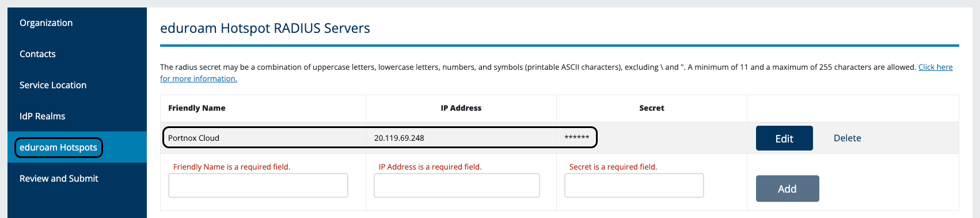Screen dimensions: 980x218
Task: Open the Organization sidebar section
Action: click(x=46, y=23)
